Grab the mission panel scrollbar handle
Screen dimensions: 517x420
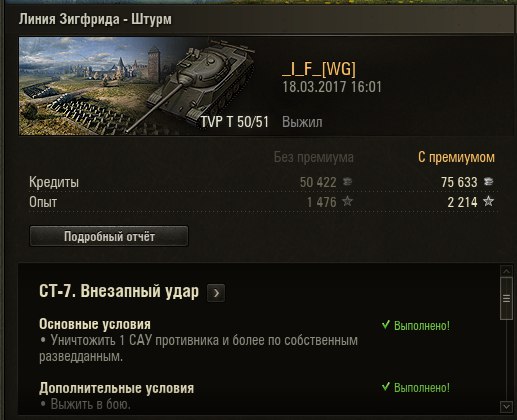coord(506,298)
